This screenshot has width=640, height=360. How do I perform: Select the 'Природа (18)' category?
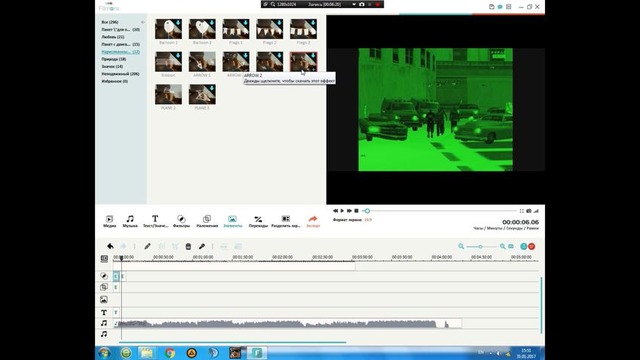click(x=114, y=59)
